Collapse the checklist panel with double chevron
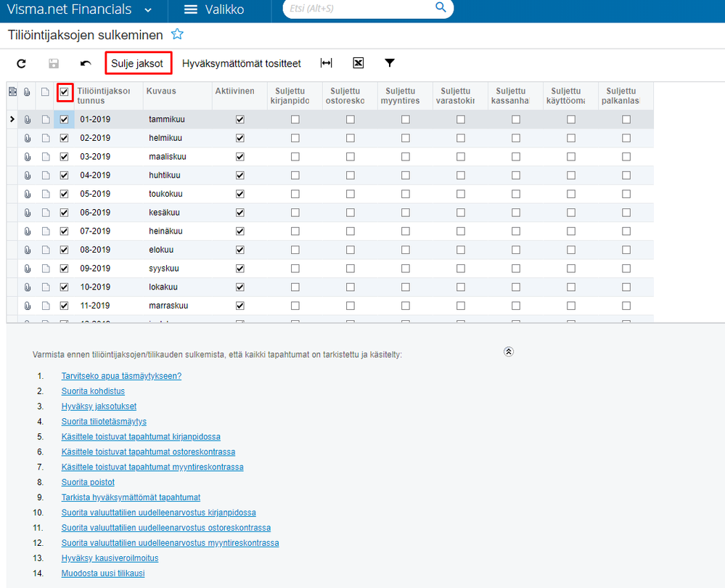This screenshot has width=725, height=588. pos(509,351)
